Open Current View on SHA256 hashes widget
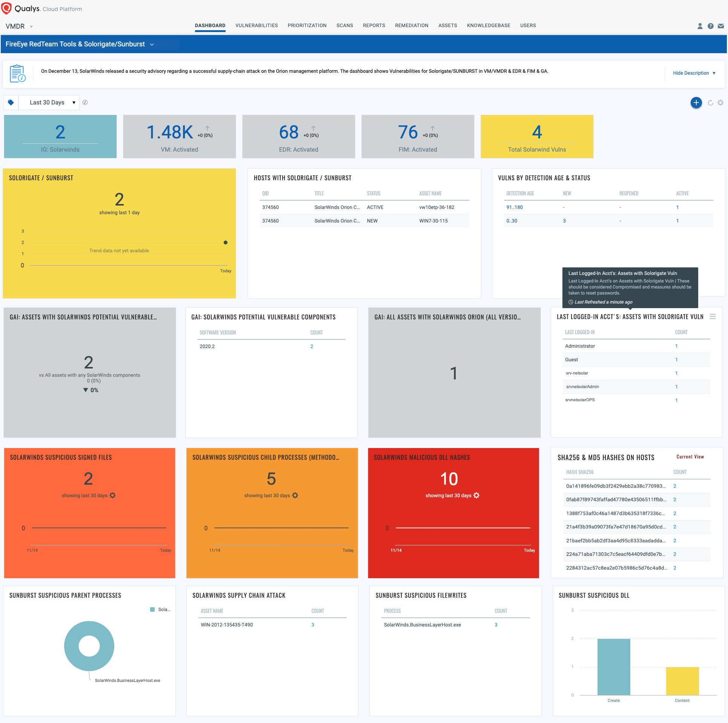The height and width of the screenshot is (723, 728). click(x=690, y=457)
